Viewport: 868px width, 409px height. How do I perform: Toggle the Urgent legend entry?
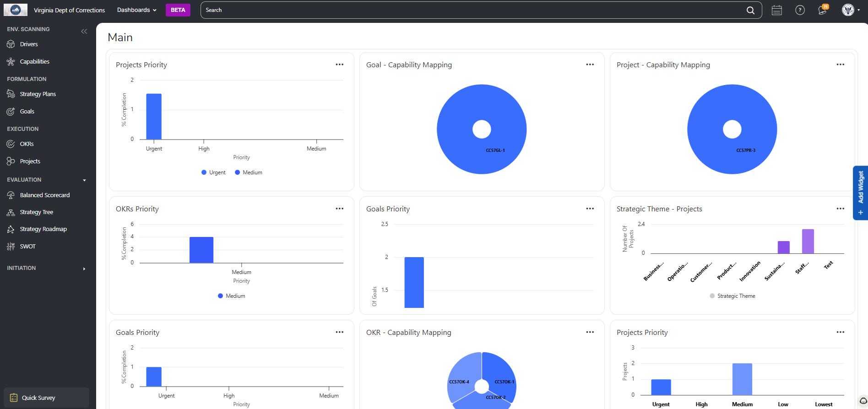tap(213, 172)
